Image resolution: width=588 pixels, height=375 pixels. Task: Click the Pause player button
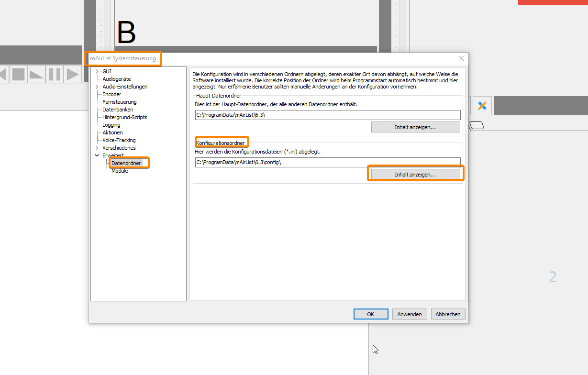(55, 74)
